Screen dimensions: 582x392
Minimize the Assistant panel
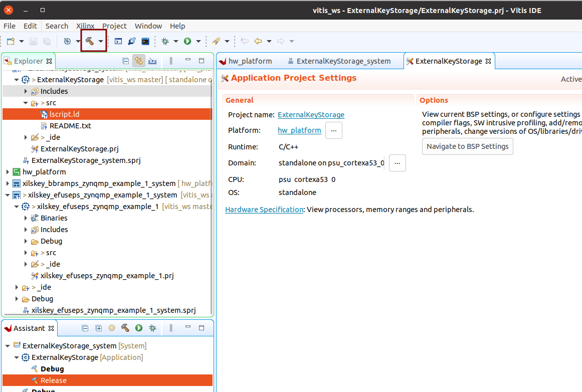coord(188,327)
